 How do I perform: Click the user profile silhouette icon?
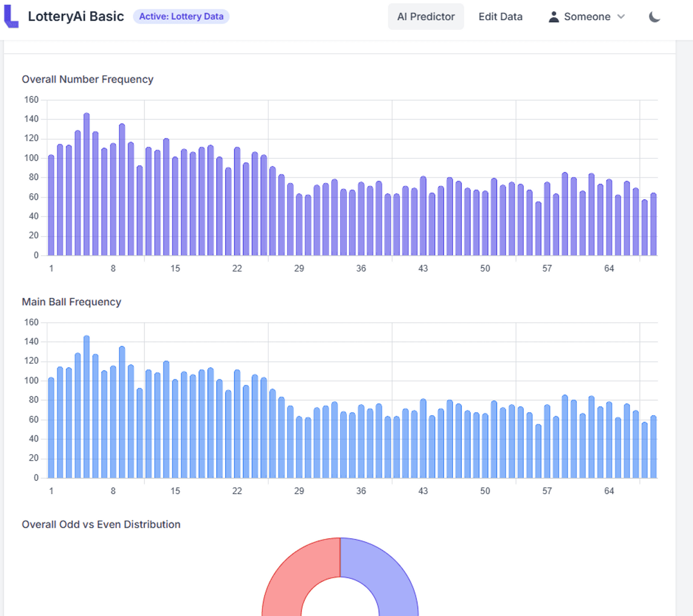(553, 17)
